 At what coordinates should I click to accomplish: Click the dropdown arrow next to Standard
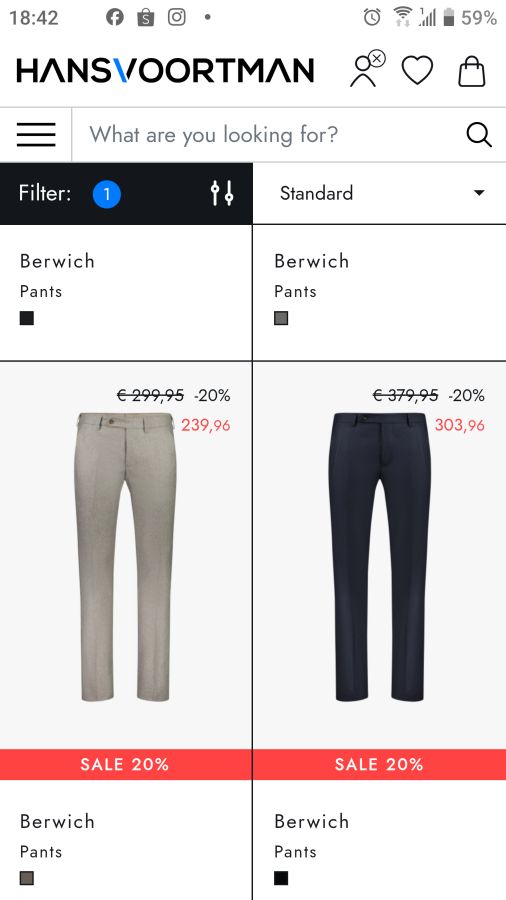479,193
